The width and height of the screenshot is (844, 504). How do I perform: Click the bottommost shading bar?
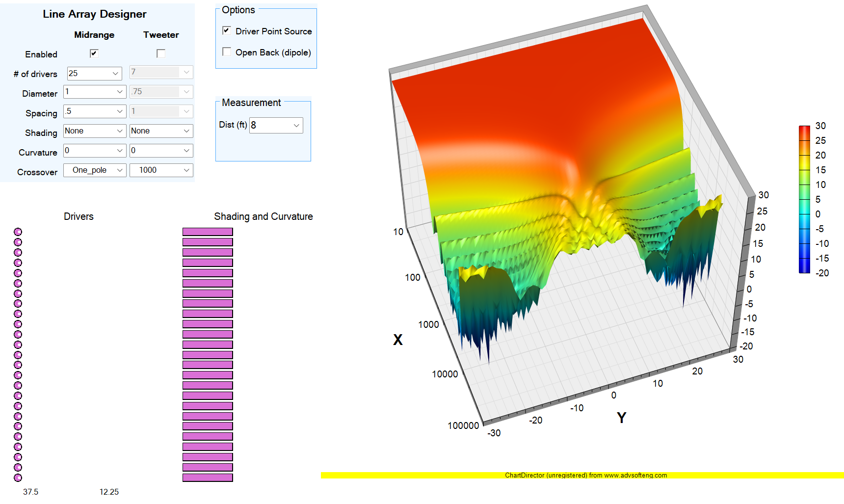pyautogui.click(x=208, y=477)
